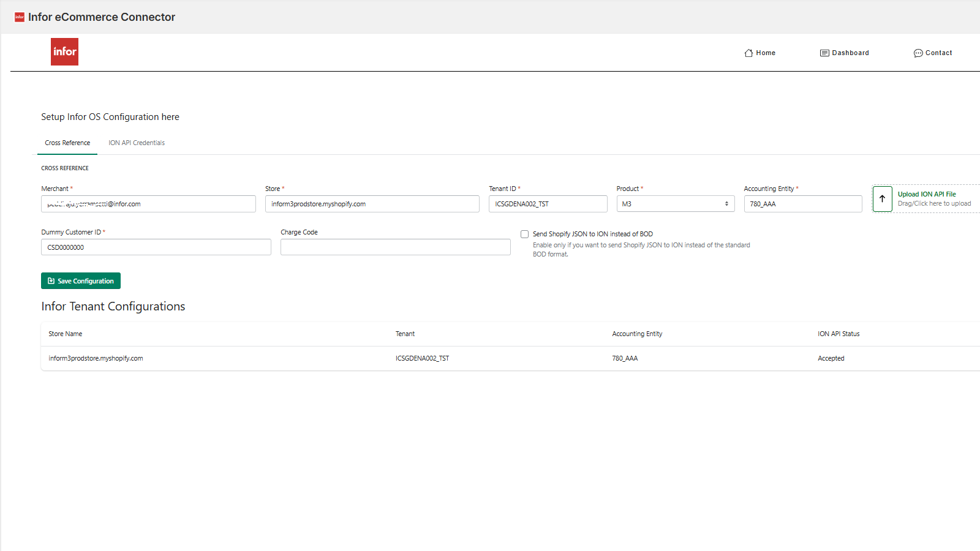Click the Accounting Entity column header
The width and height of the screenshot is (980, 551).
click(637, 334)
